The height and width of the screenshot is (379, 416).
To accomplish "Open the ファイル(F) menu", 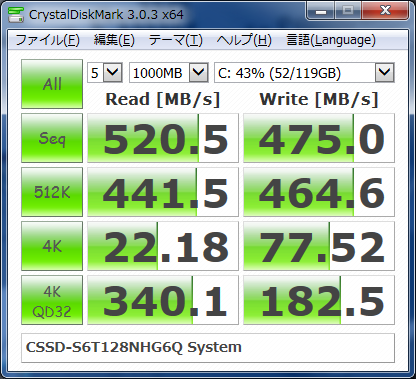I will (x=48, y=40).
